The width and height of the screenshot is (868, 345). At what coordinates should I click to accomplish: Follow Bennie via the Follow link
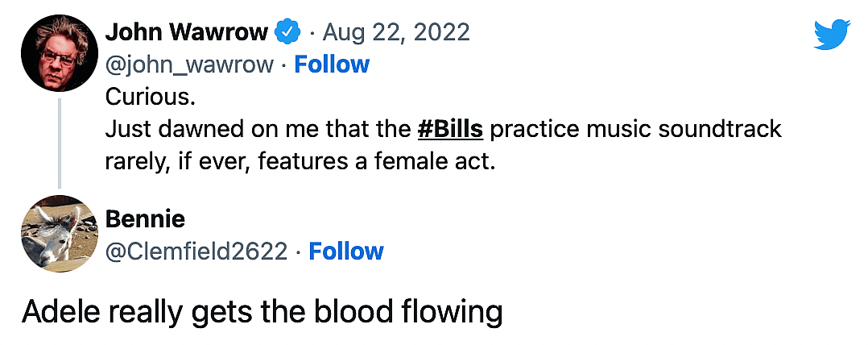[346, 251]
